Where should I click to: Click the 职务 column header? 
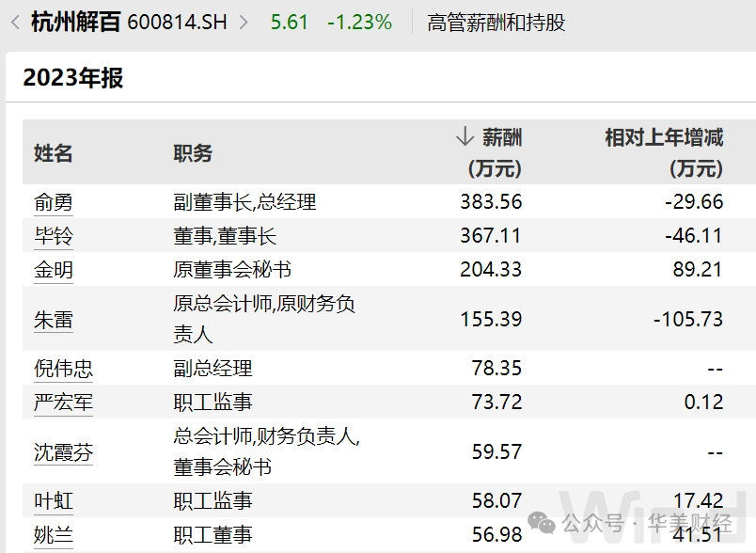[193, 153]
